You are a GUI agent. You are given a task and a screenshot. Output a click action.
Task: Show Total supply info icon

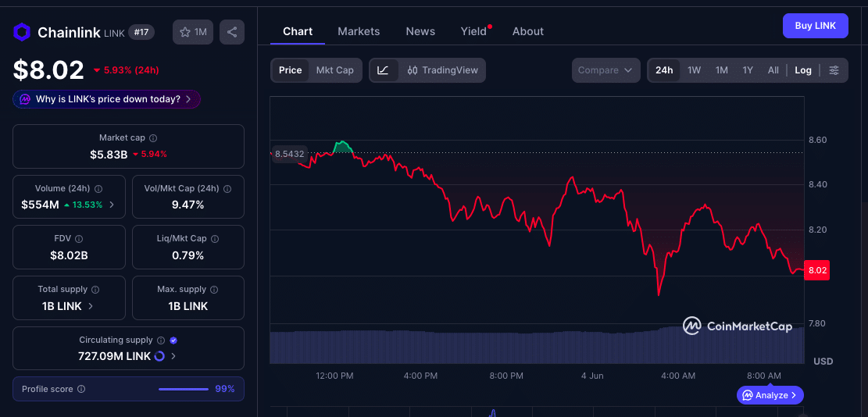95,289
